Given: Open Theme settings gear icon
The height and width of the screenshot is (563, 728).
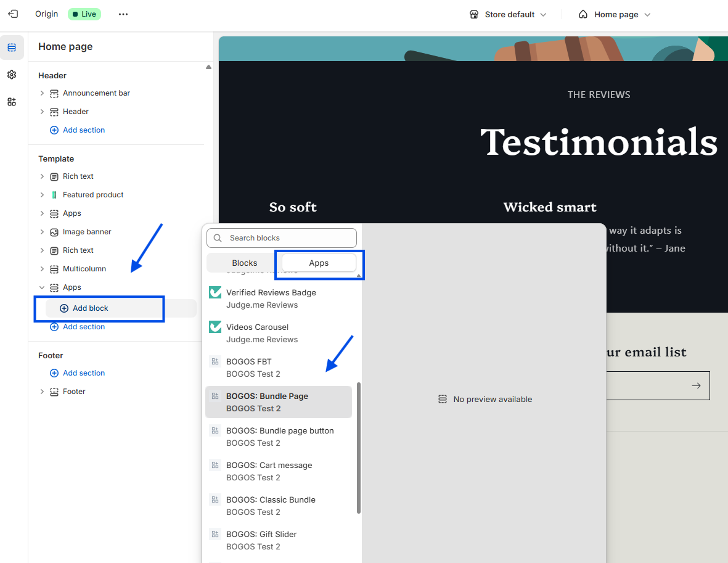Looking at the screenshot, I should (12, 75).
